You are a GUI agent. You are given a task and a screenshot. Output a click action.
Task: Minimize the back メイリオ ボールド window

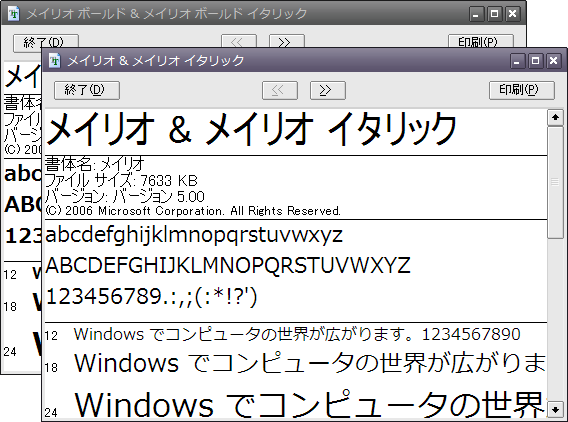tap(476, 14)
